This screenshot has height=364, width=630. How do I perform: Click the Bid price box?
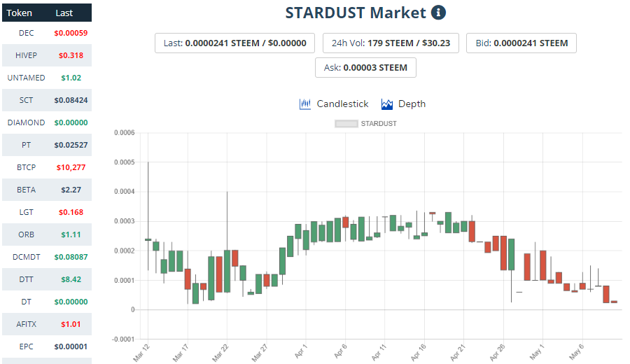tap(521, 43)
